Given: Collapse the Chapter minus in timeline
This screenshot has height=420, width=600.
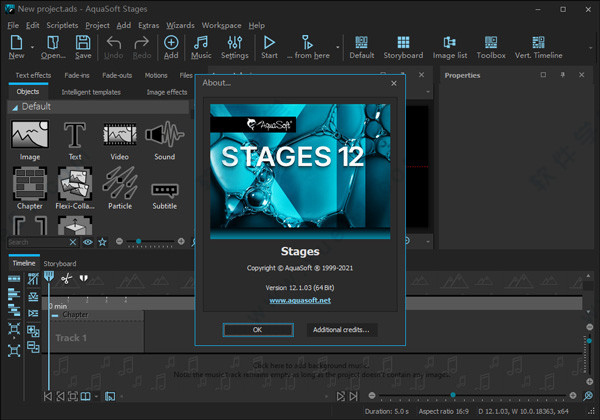Looking at the screenshot, I should [x=55, y=316].
